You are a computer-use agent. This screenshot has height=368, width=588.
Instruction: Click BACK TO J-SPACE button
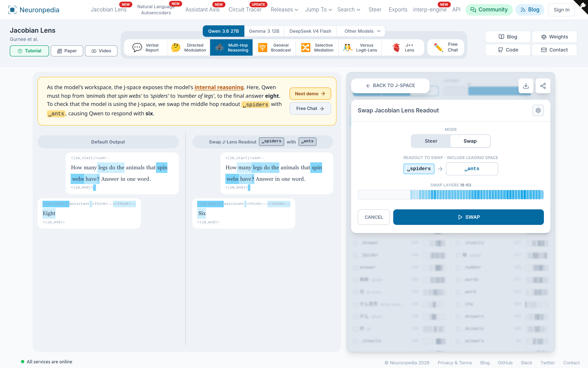[390, 86]
